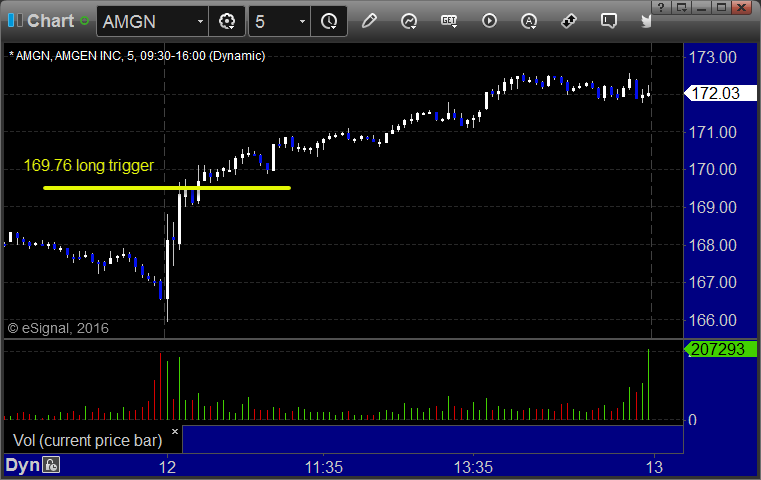Open the chart settings gear

pyautogui.click(x=227, y=21)
